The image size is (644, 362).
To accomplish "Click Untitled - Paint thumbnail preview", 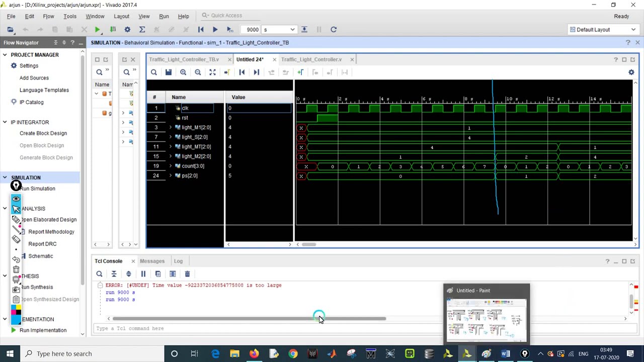I will pos(487,320).
